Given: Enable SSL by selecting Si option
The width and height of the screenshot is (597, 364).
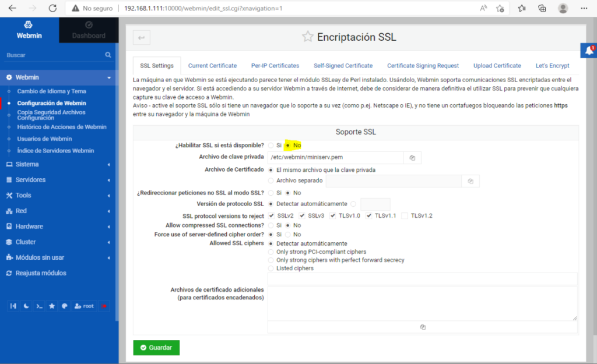Looking at the screenshot, I should coord(271,145).
